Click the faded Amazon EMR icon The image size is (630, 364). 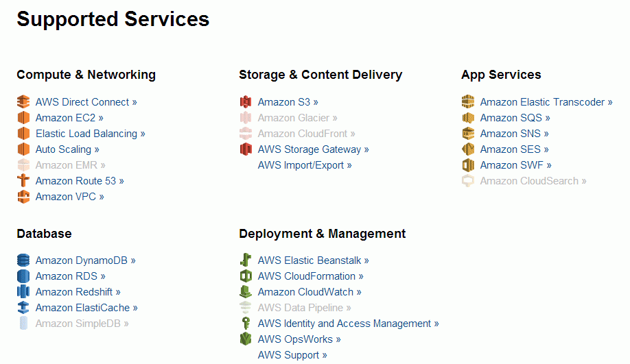(23, 165)
